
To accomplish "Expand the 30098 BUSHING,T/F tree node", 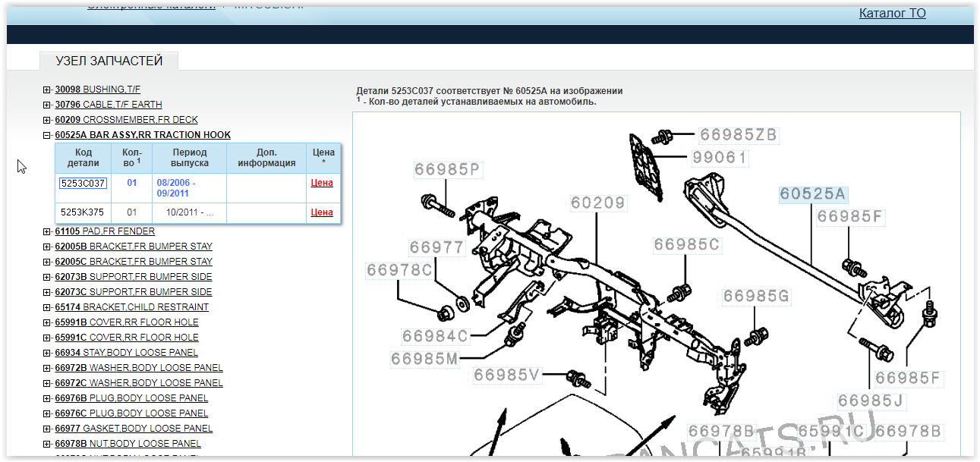I will click(x=47, y=90).
